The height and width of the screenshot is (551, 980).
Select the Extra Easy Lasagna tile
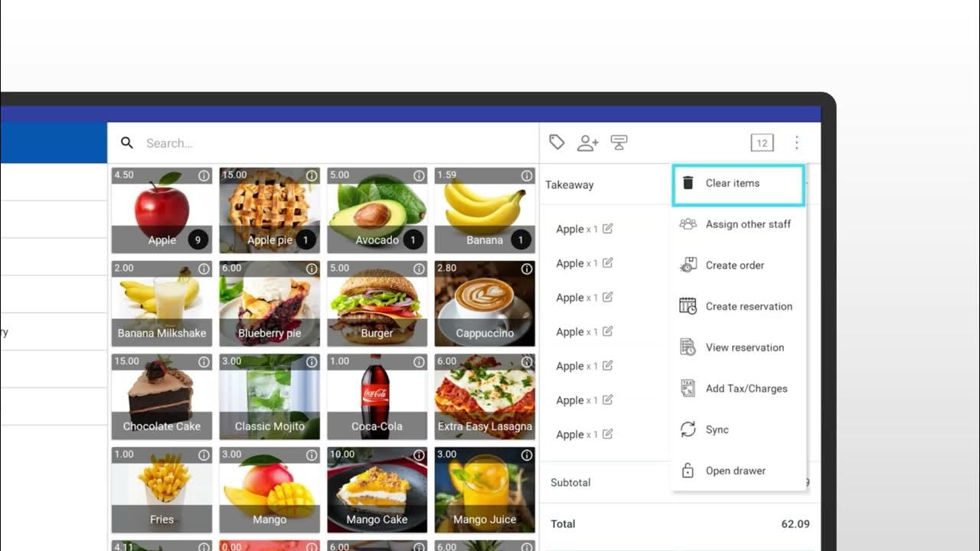(485, 397)
